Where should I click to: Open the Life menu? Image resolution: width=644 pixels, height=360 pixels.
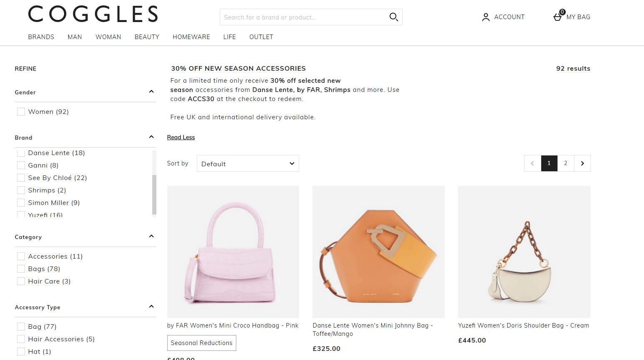point(230,37)
